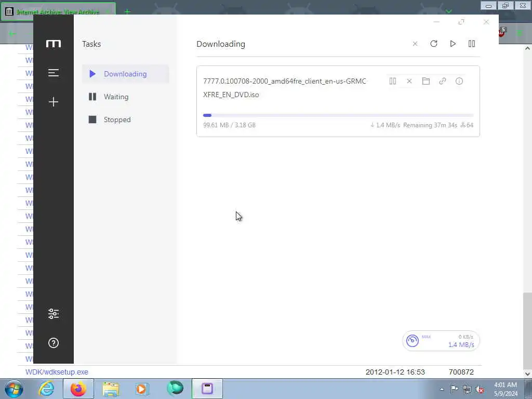This screenshot has width=532, height=399.
Task: Click the 1.4 MB/s speed readout
Action: pos(461,345)
